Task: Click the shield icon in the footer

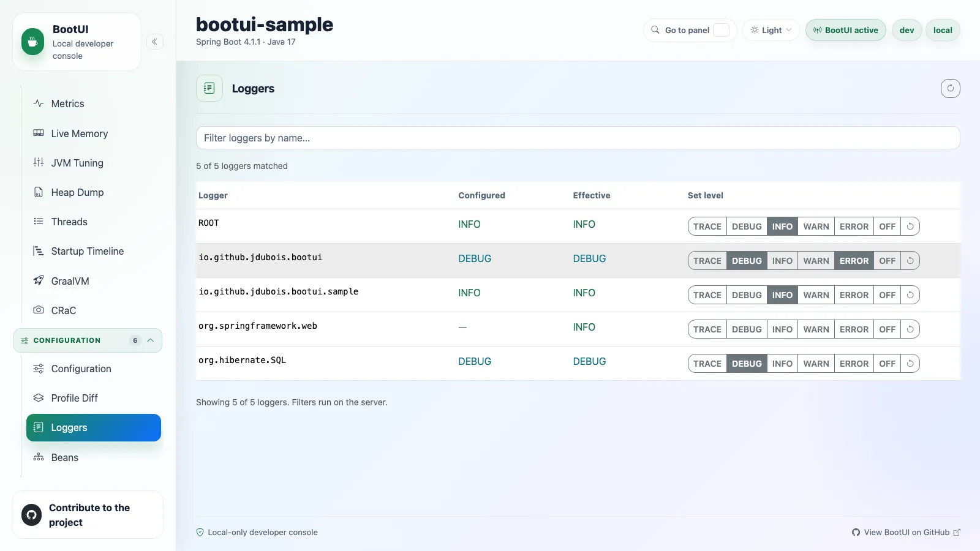Action: coord(200,533)
